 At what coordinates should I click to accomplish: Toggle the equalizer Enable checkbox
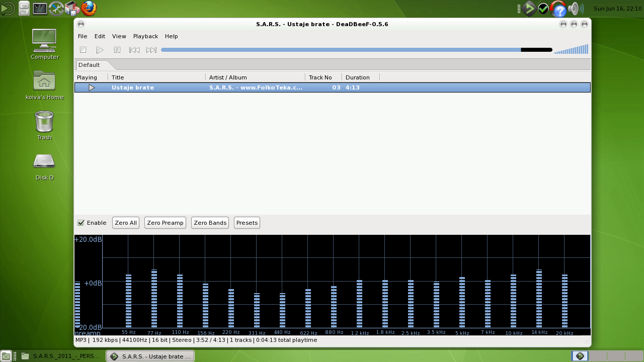point(81,223)
